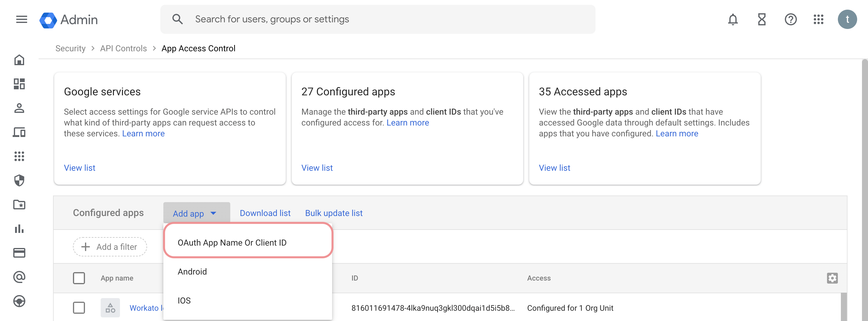
Task: Click the Bulk update list link
Action: (x=334, y=213)
